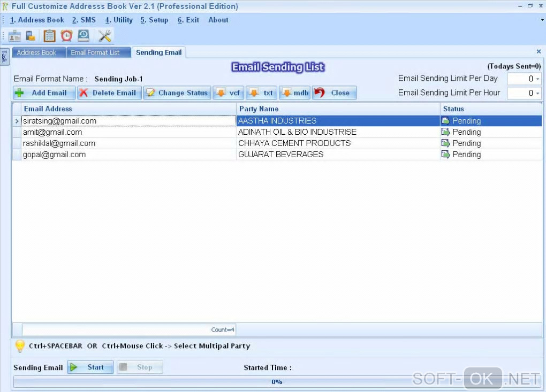Click the status icon in the rashiklal row
546x392 pixels.
446,143
